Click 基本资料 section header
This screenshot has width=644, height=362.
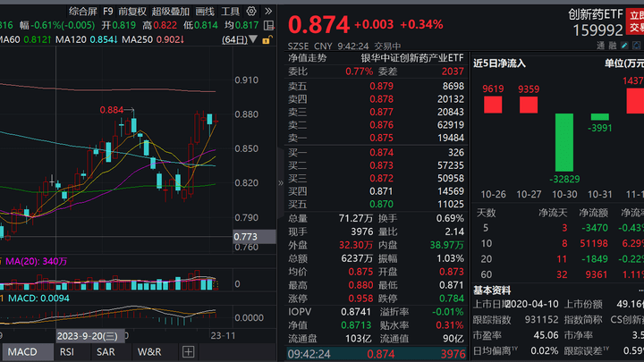[x=492, y=290]
